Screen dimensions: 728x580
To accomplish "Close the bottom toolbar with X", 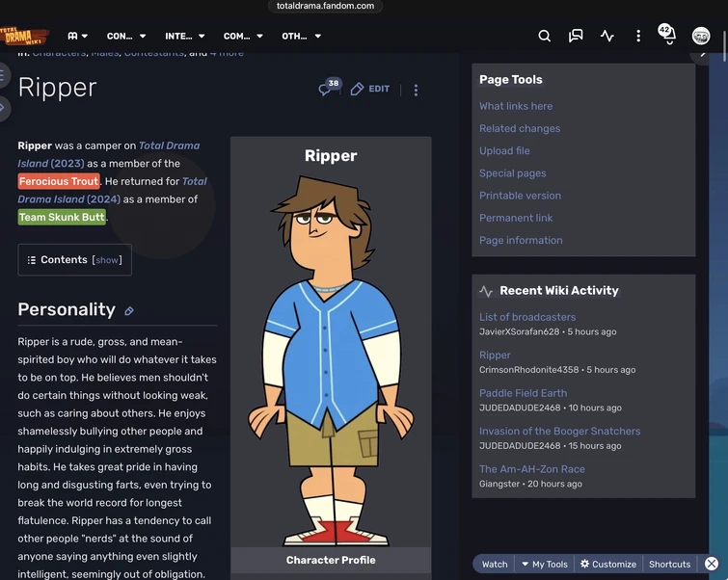I will [712, 564].
